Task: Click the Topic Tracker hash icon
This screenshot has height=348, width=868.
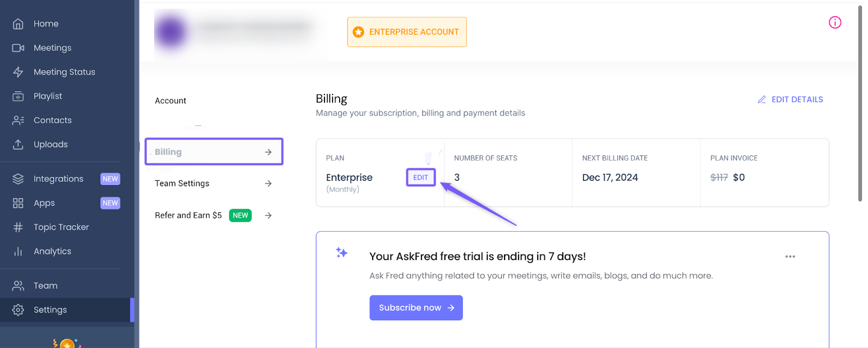Action: pos(18,227)
